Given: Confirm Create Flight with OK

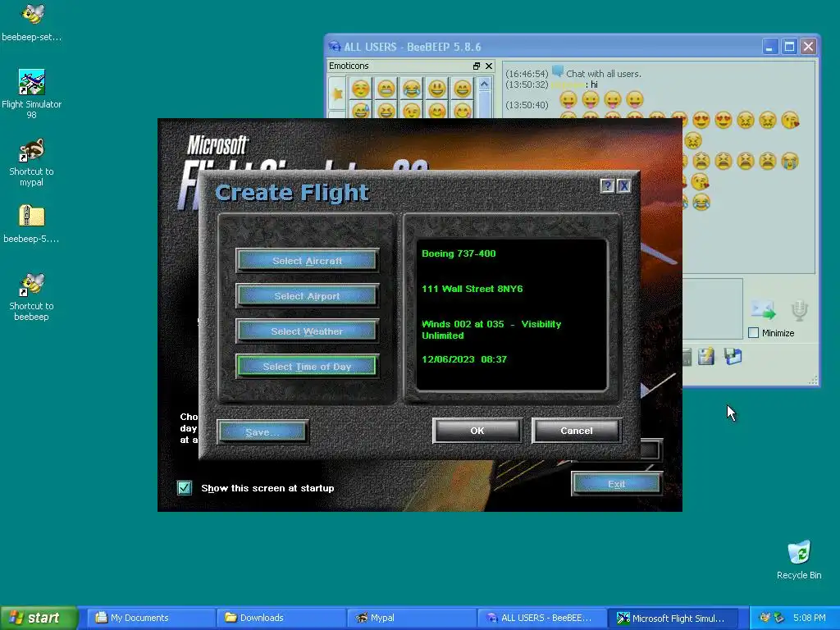Looking at the screenshot, I should [477, 431].
